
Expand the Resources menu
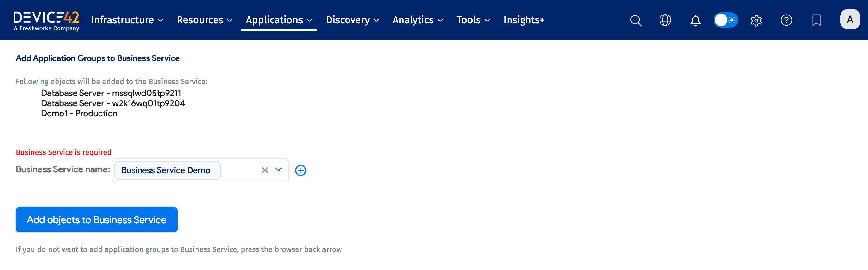204,20
